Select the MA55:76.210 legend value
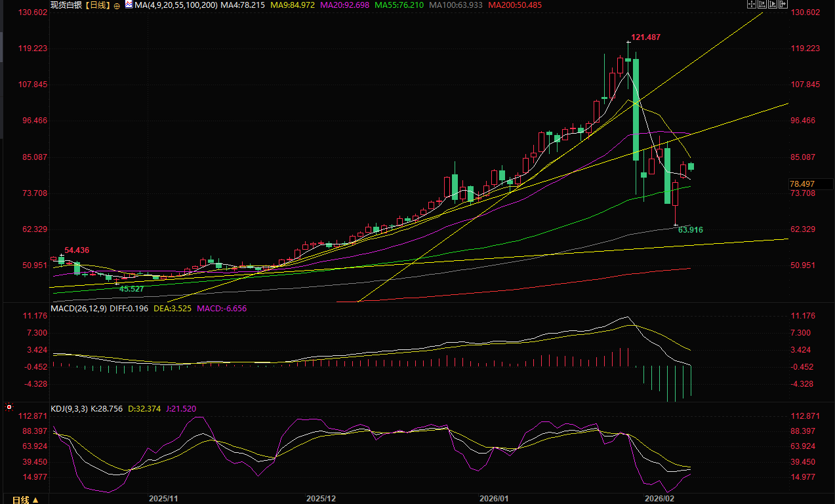The height and width of the screenshot is (504, 835). 399,5
